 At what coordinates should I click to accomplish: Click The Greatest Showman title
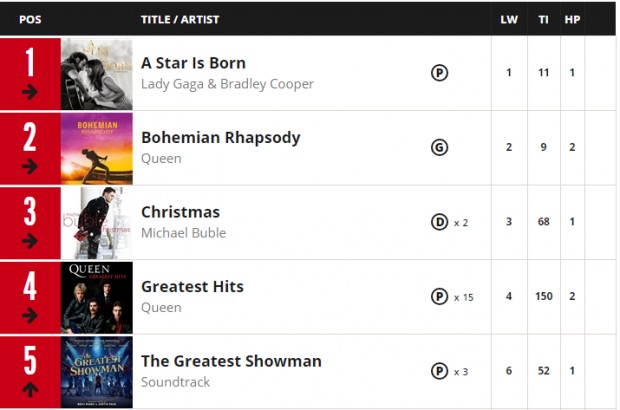click(x=231, y=361)
